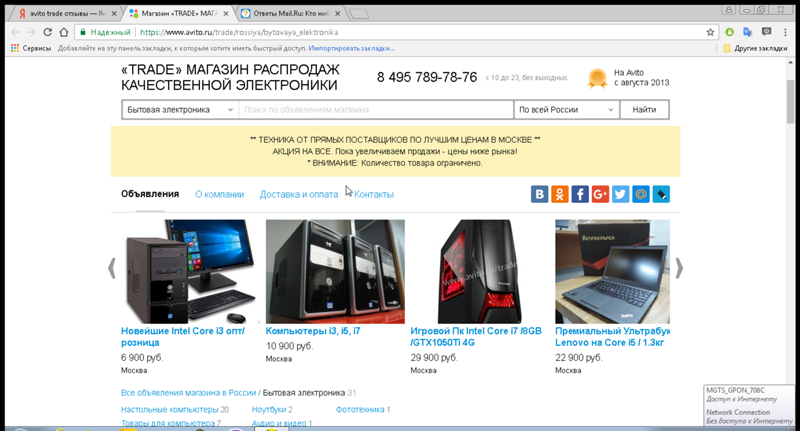The height and width of the screenshot is (431, 800).
Task: Click the left carousel arrow
Action: (112, 268)
